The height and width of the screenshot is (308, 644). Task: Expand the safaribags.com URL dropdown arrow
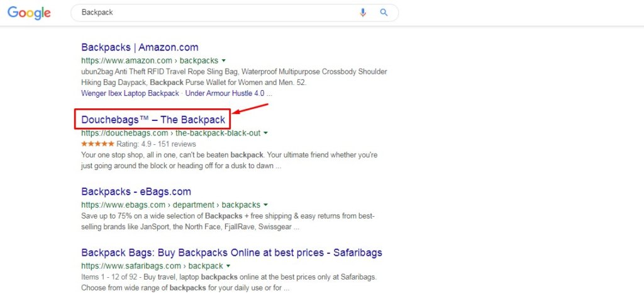(228, 266)
